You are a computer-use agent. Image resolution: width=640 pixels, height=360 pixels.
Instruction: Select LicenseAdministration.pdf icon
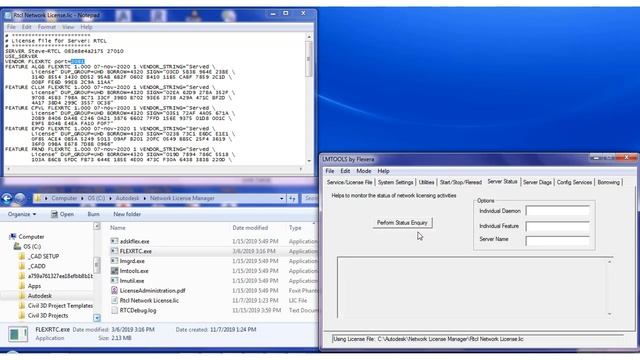(x=114, y=291)
